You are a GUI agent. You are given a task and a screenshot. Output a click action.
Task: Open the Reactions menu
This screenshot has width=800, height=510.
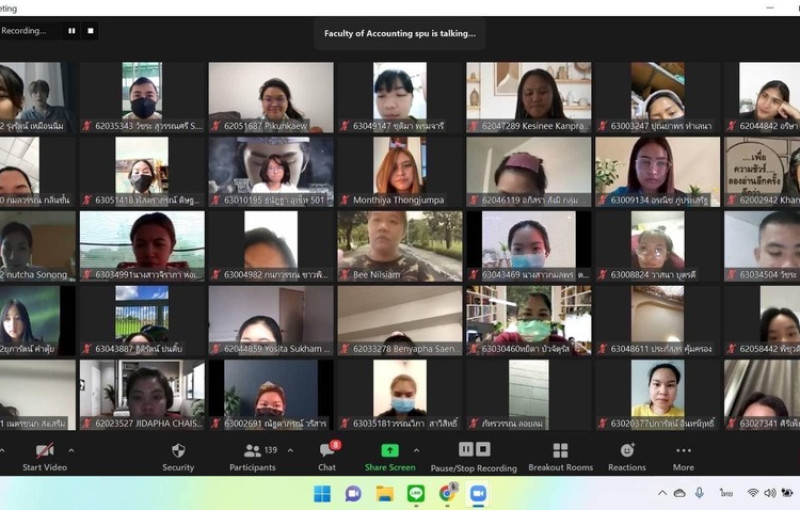627,451
